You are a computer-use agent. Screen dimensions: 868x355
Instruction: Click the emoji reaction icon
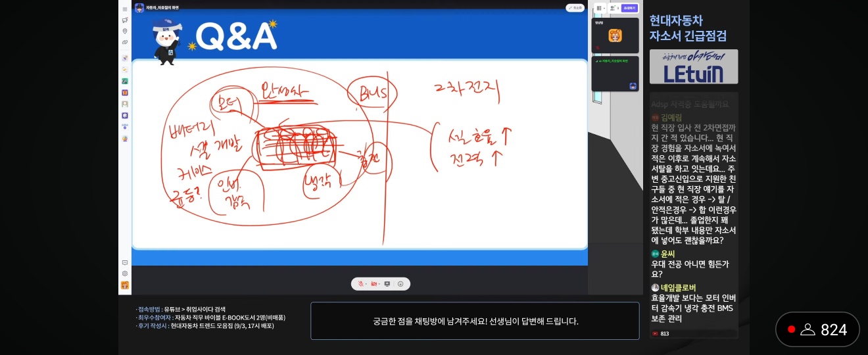[400, 284]
